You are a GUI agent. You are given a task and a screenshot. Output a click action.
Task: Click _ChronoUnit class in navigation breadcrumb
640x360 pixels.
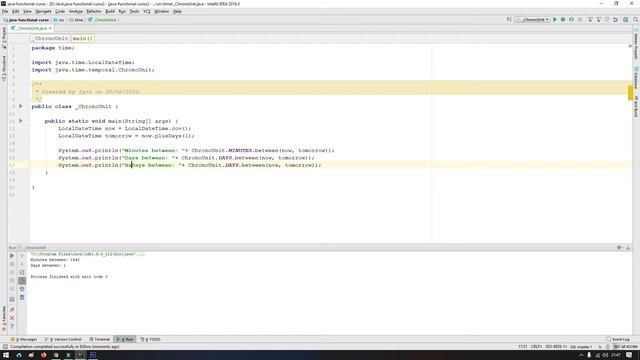[x=103, y=20]
